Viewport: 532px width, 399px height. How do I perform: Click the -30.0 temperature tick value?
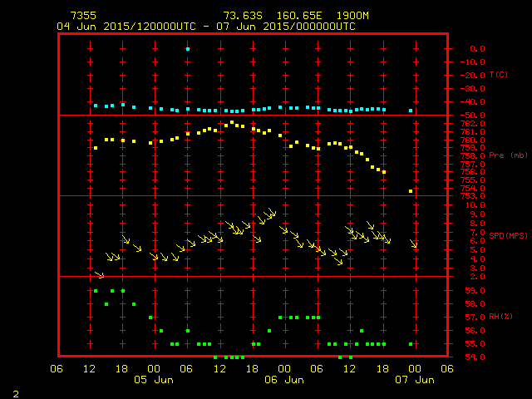tap(473, 89)
